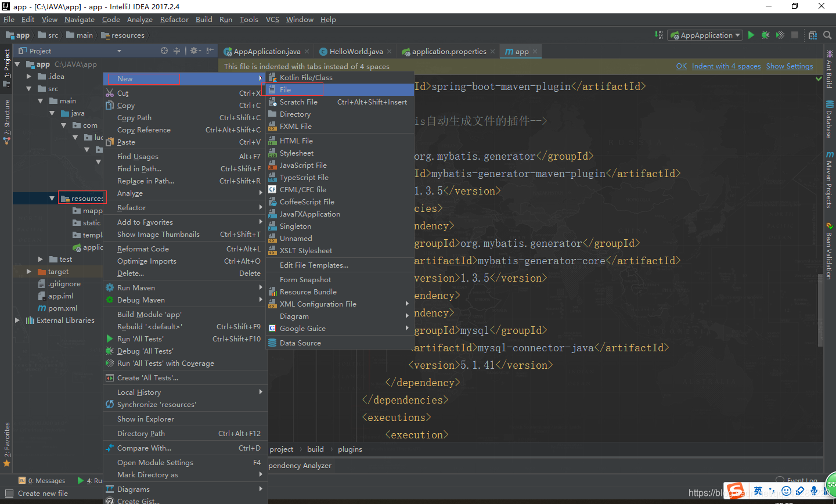Open the Database side panel
The image size is (836, 504).
coord(830,120)
